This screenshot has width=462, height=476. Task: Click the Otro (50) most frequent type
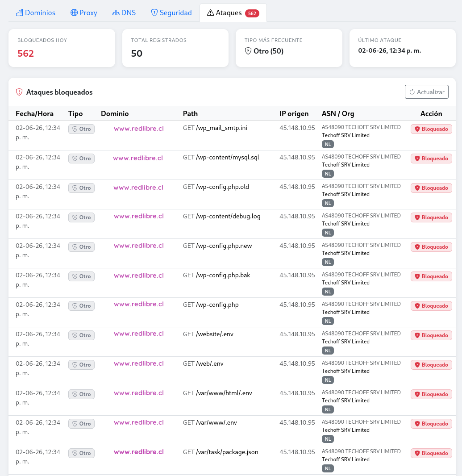[268, 51]
